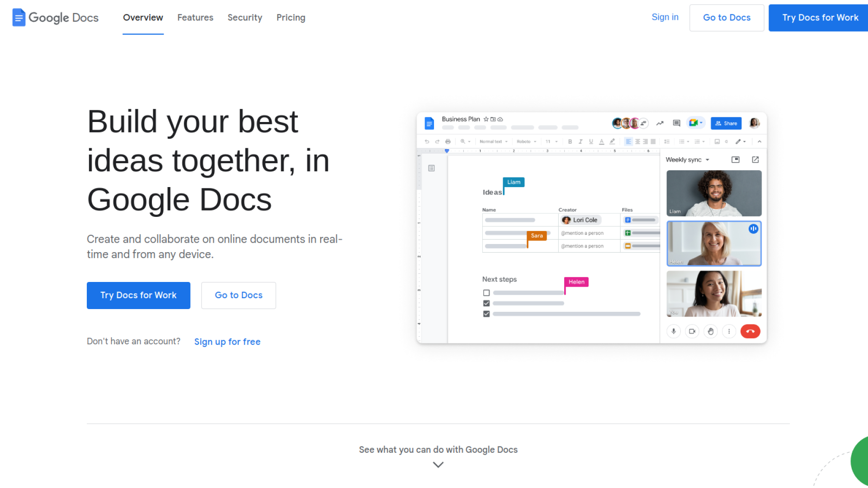Click the pop-out meeting window icon
This screenshot has width=868, height=488.
coord(755,160)
